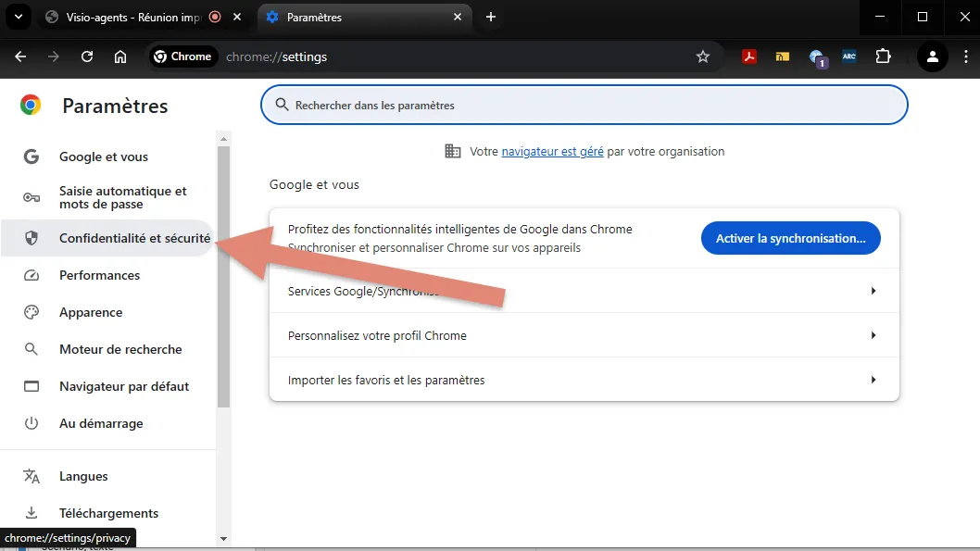Click the Paramètres page title
Viewport: 980px width, 551px height.
115,106
